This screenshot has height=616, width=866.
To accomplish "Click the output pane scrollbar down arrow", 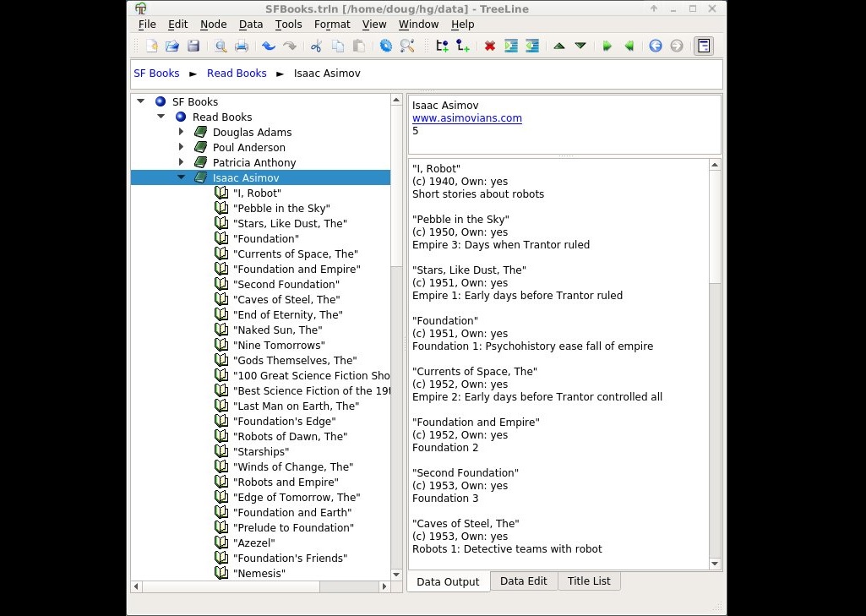I will click(715, 564).
